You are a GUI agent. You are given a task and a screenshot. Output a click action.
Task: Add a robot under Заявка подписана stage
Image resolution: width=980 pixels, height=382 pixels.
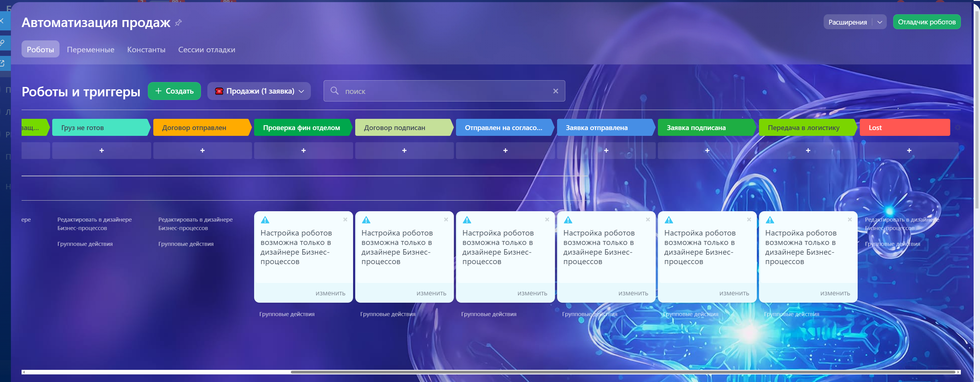click(707, 150)
